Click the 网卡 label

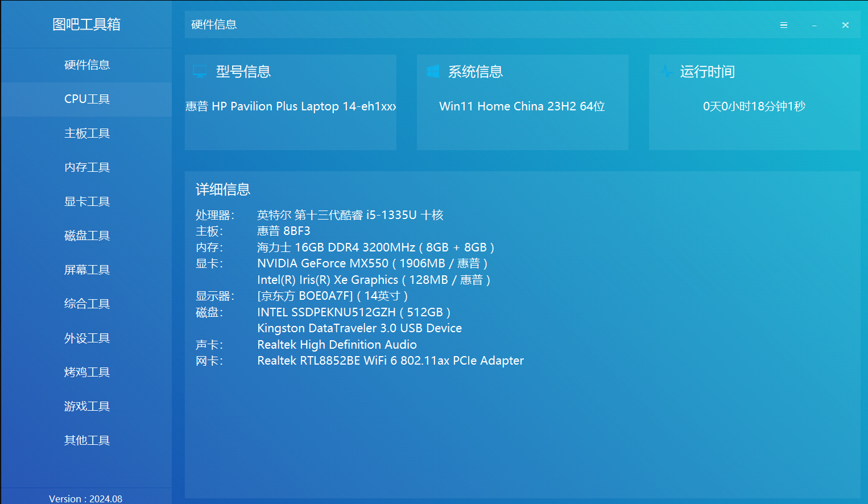pyautogui.click(x=209, y=361)
